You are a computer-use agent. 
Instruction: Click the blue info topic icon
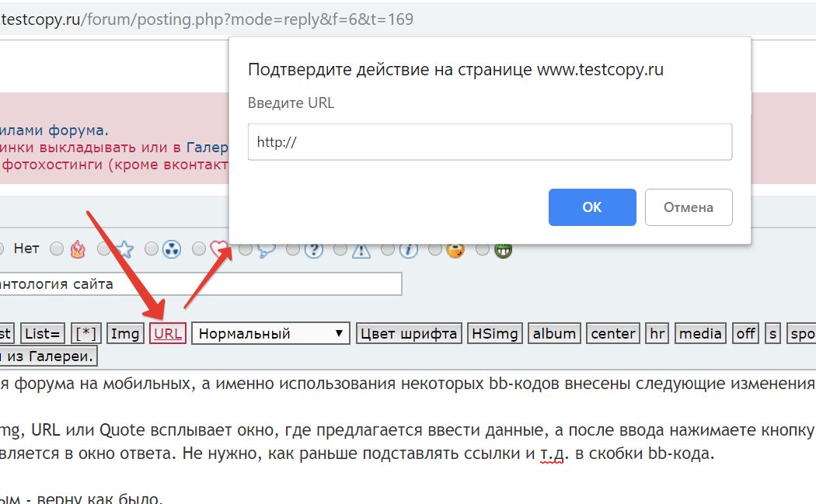(409, 249)
